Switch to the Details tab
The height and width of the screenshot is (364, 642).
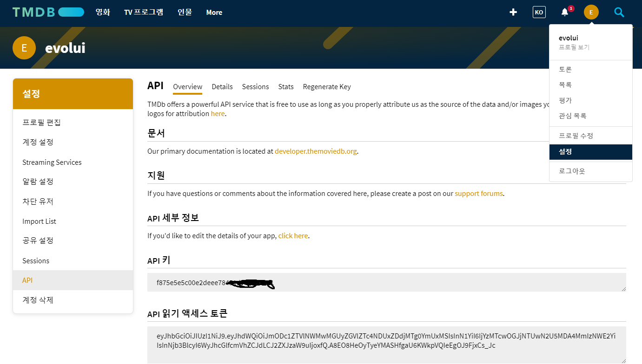222,87
